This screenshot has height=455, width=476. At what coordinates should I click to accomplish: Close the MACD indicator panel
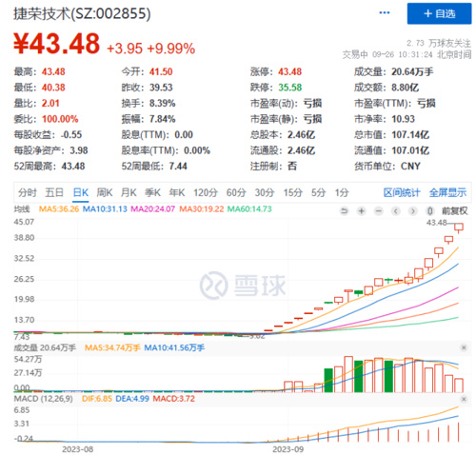pos(464,399)
